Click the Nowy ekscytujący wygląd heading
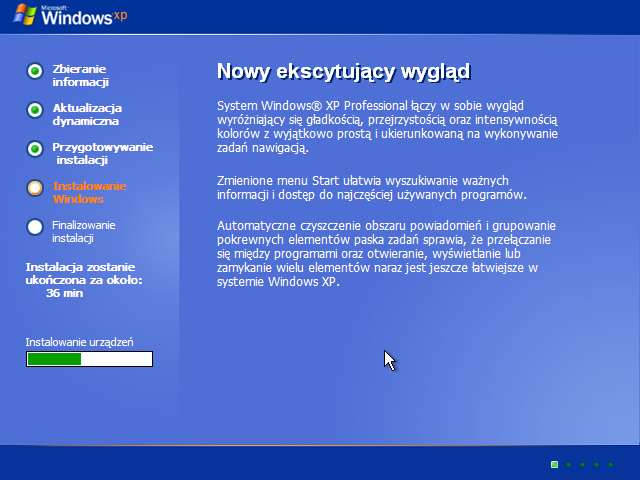This screenshot has width=640, height=480. (x=344, y=72)
